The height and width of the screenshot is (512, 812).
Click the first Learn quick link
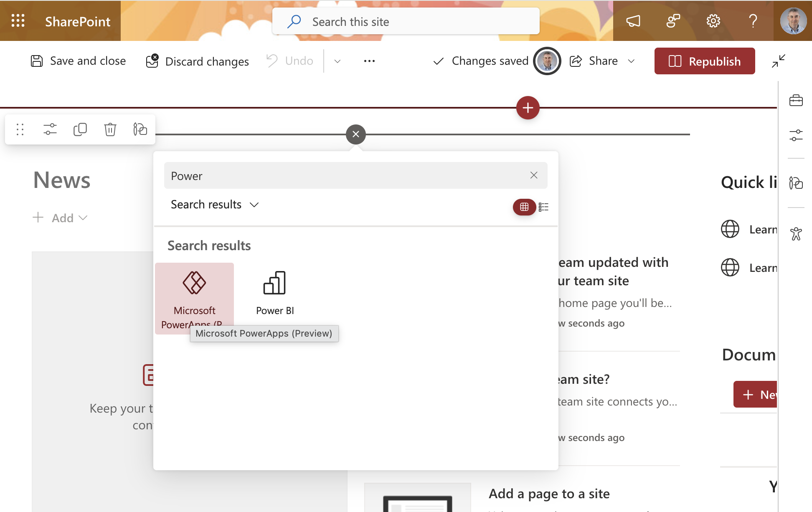[749, 229]
